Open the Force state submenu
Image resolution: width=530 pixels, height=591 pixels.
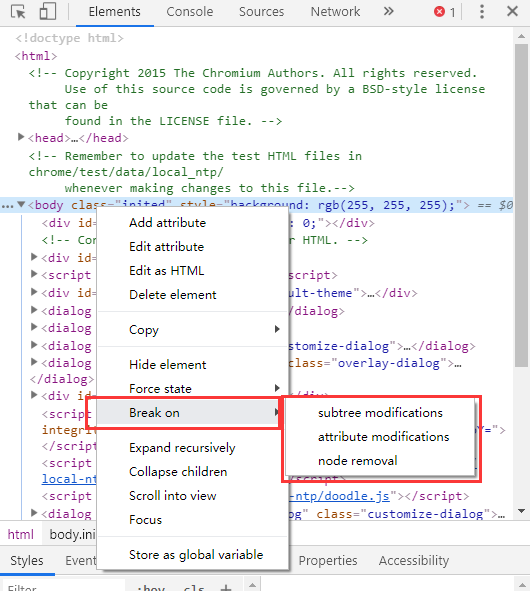(192, 389)
